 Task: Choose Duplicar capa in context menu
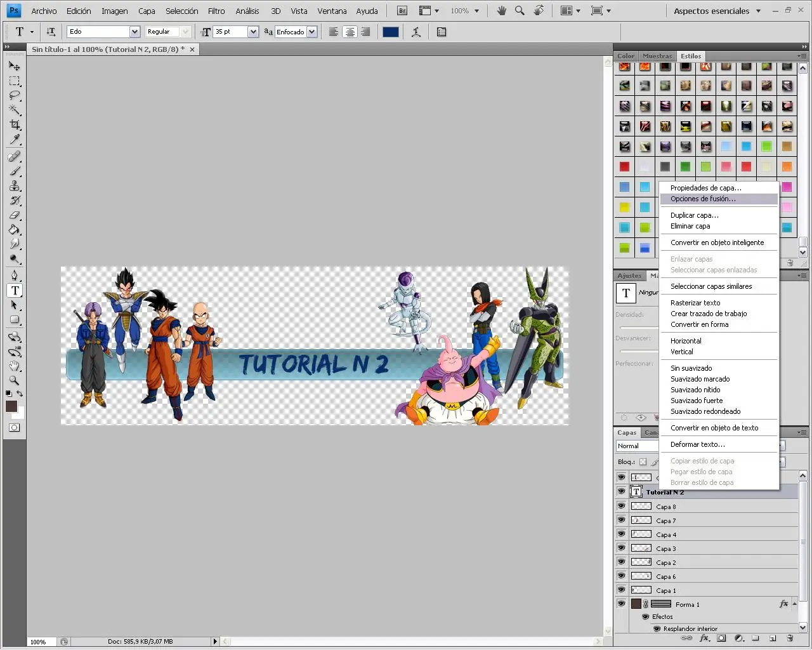click(719, 215)
